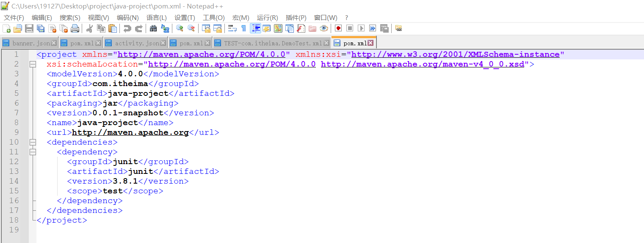The height and width of the screenshot is (243, 644).
Task: Toggle synchronize horizontal scrolling
Action: 217,28
